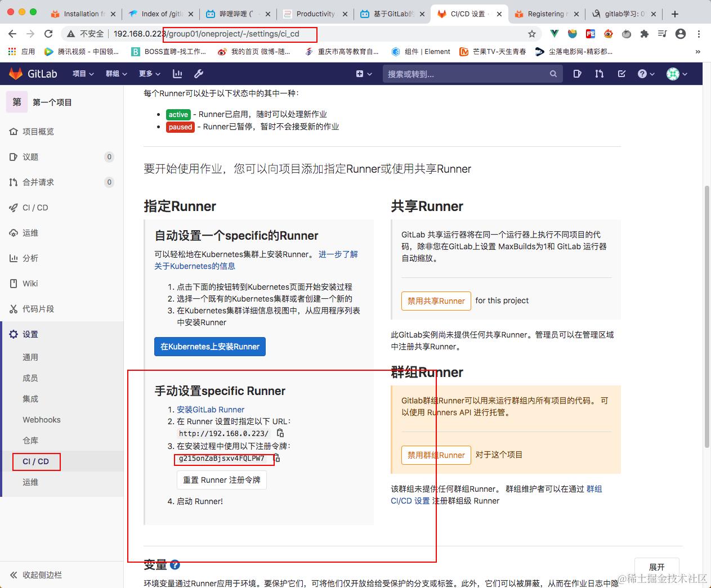Select CI / CD in the settings sidebar
Image resolution: width=711 pixels, height=588 pixels.
[x=35, y=461]
